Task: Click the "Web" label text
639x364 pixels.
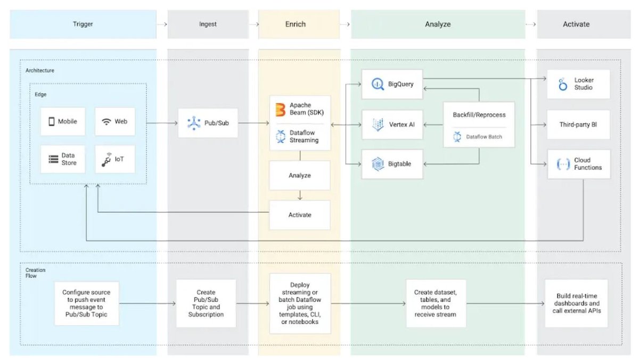Action: coord(121,121)
